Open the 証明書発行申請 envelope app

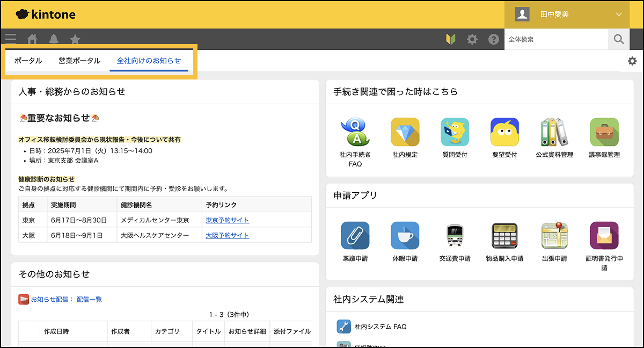(604, 236)
